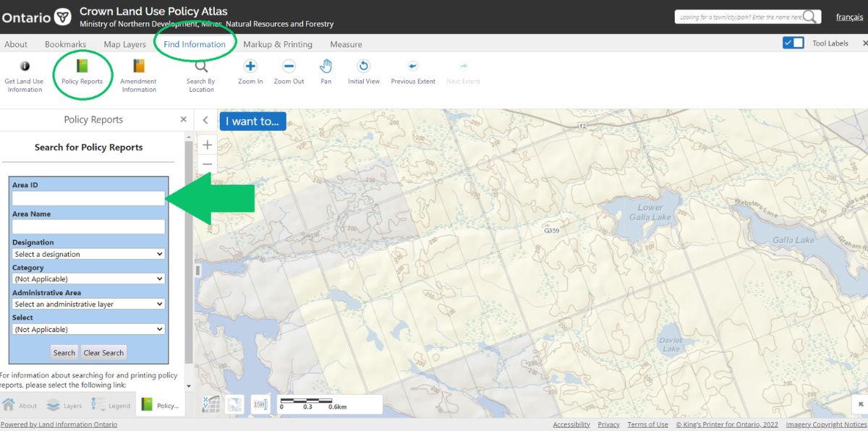
Task: Close the Policy Reports panel
Action: [183, 119]
